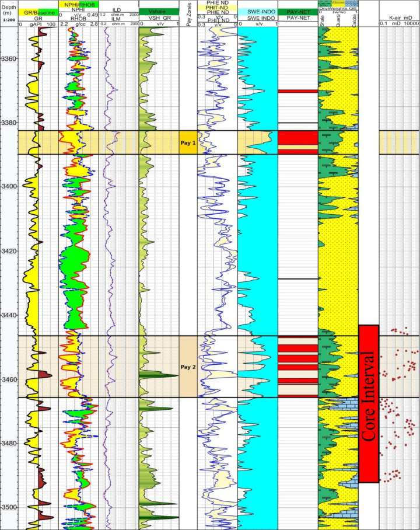Select the ILM resistivity curve label
The height and width of the screenshot is (530, 420).
pos(116,19)
